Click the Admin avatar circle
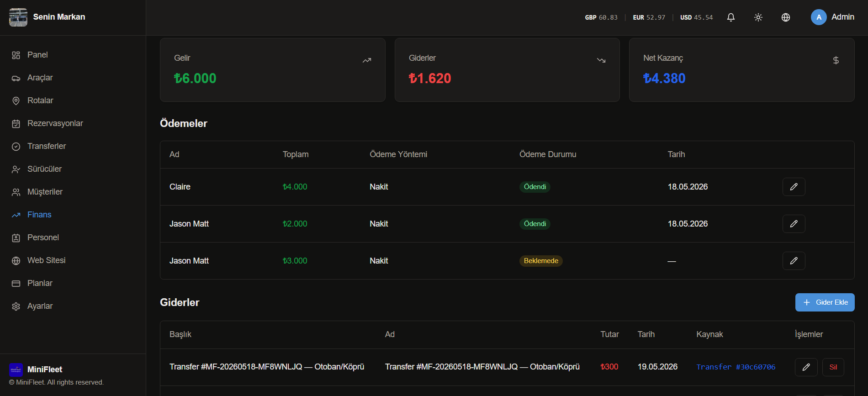 [819, 17]
